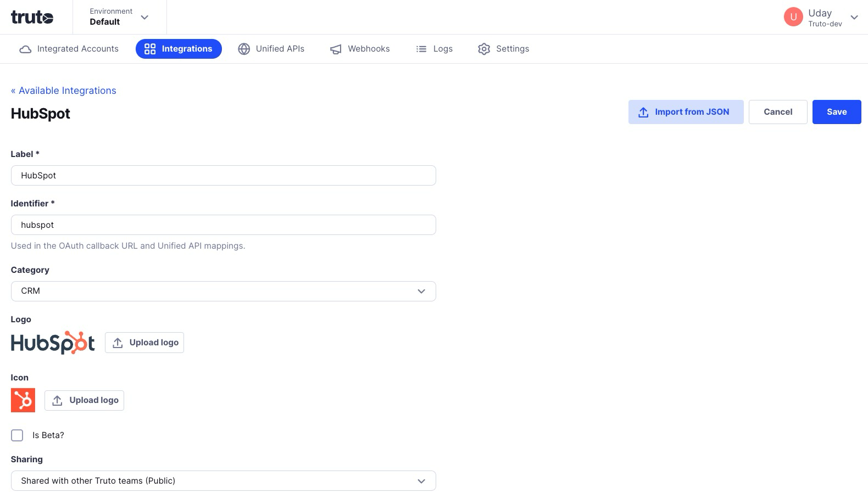Upload logo for the Icon section
This screenshot has width=868, height=504.
84,400
